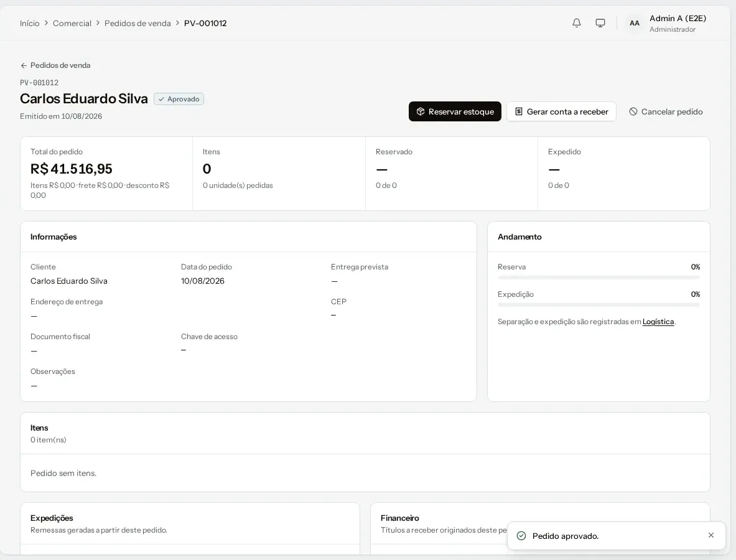
Task: Click the success check icon in toast
Action: pos(521,536)
